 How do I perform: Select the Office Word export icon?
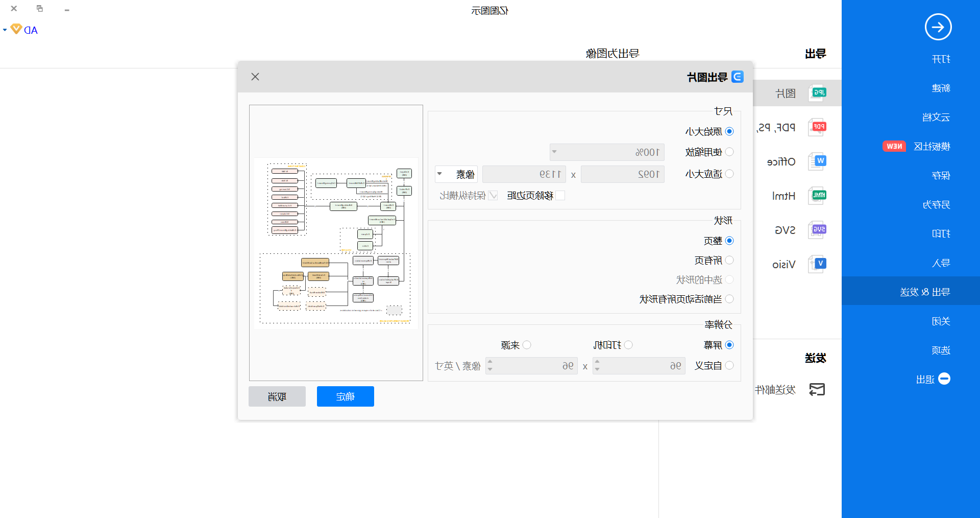[817, 161]
